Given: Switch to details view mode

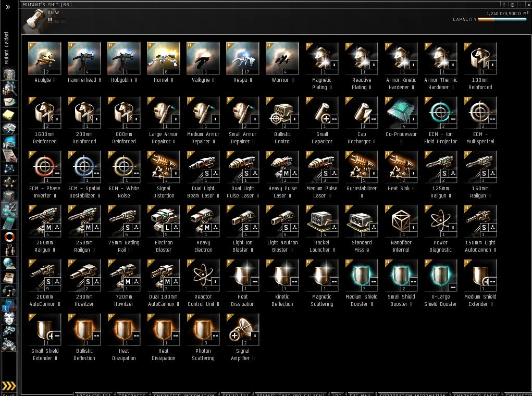Looking at the screenshot, I should coord(57,20).
